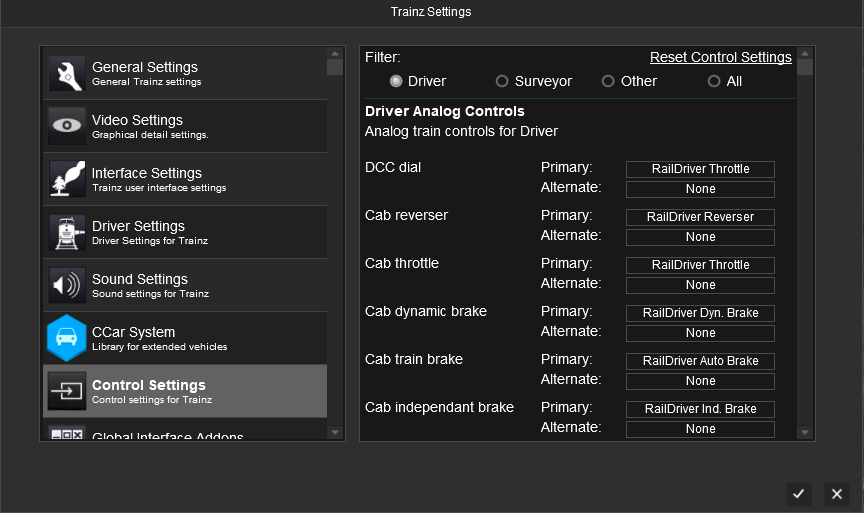864x513 pixels.
Task: Click the Video Settings eye icon
Action: pos(67,126)
